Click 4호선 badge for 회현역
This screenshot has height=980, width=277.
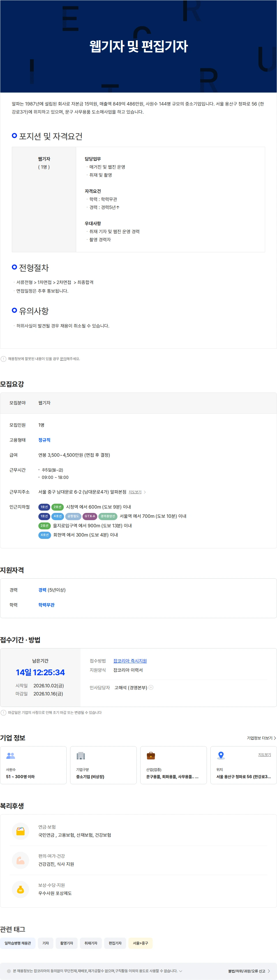44,535
